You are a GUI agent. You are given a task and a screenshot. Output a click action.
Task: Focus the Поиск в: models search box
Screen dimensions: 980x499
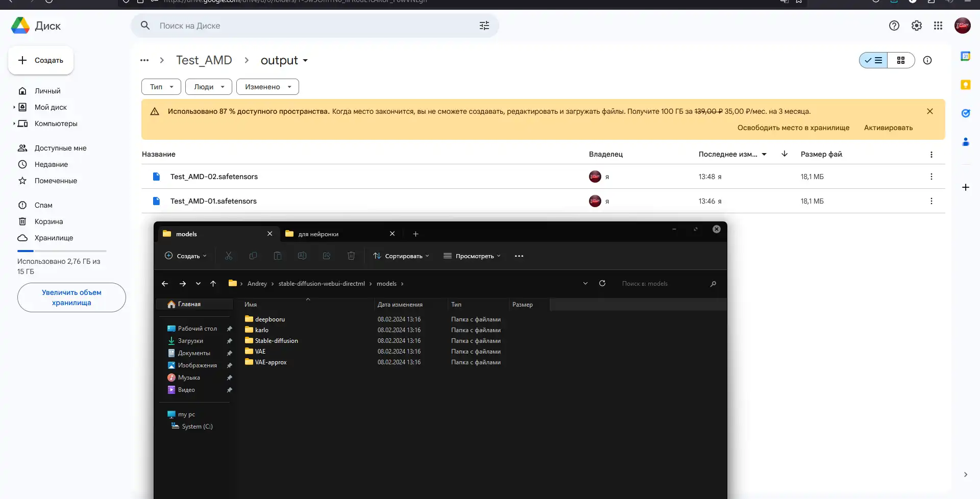coord(668,284)
